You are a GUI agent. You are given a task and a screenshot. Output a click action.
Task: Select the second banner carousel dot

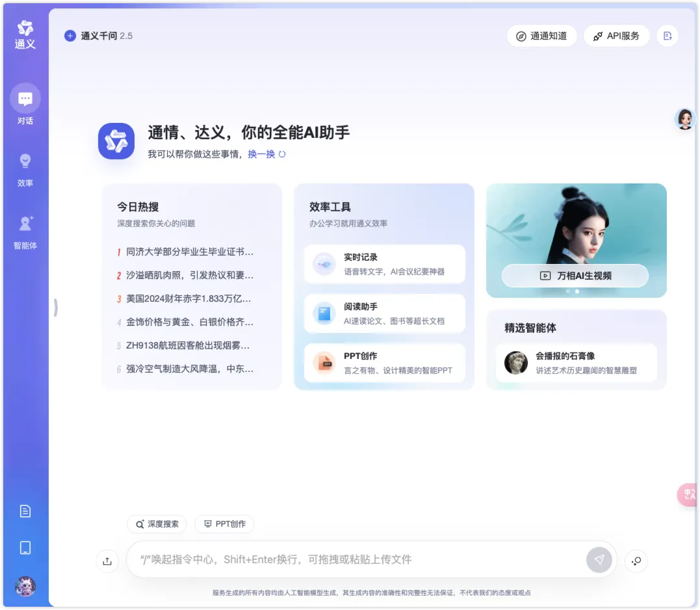(577, 291)
